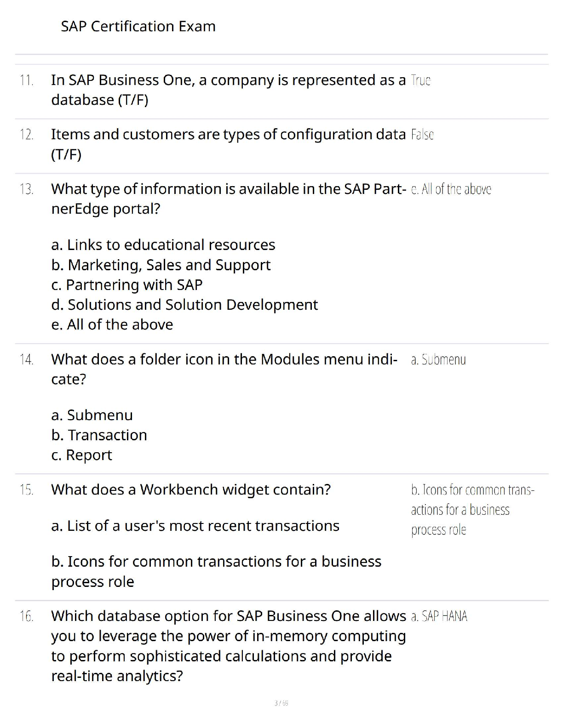The image size is (563, 728).
Task: Select the "a. SAP HANA" answer
Action: (x=439, y=616)
